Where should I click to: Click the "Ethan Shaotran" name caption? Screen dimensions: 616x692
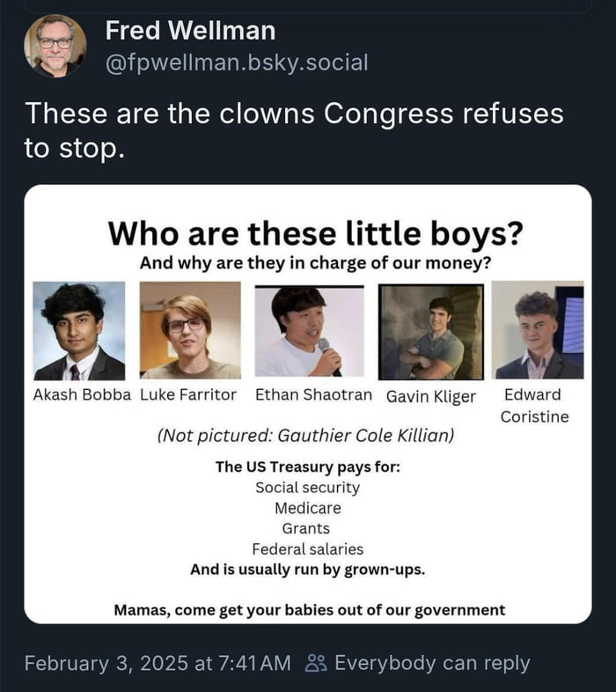[x=313, y=394]
